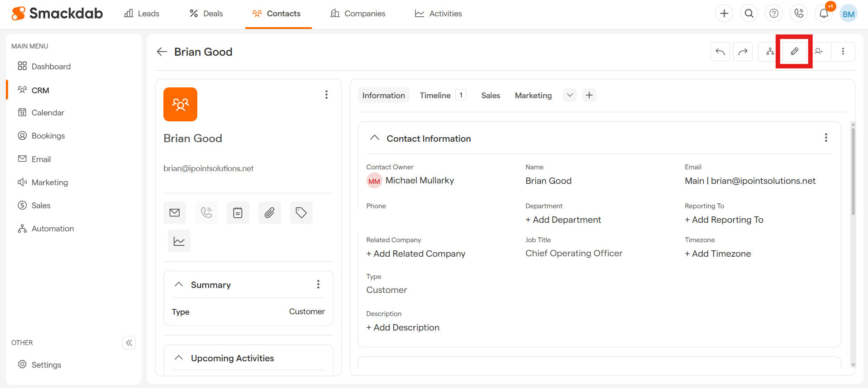Click the tag icon on contact card
This screenshot has height=388, width=868.
point(301,213)
